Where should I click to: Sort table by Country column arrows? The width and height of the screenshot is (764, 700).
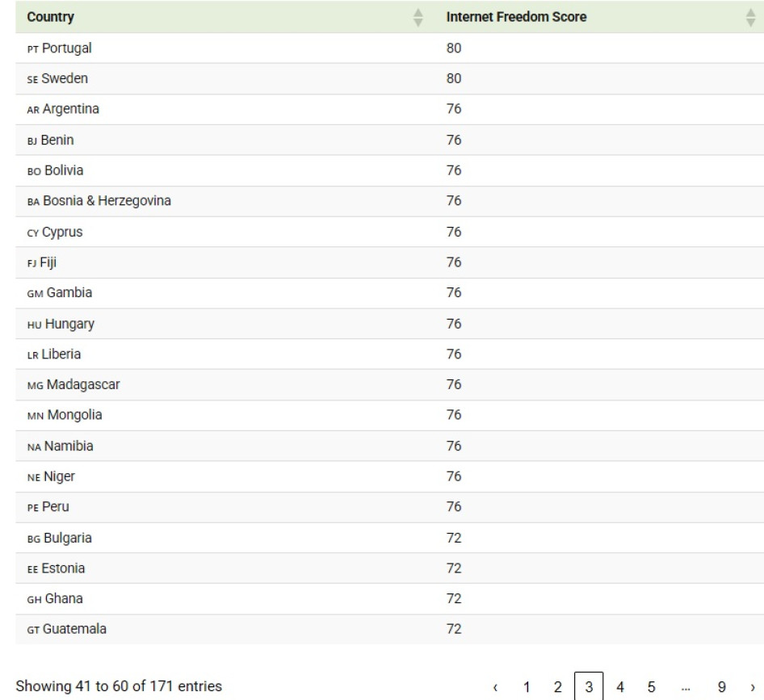[x=418, y=16]
